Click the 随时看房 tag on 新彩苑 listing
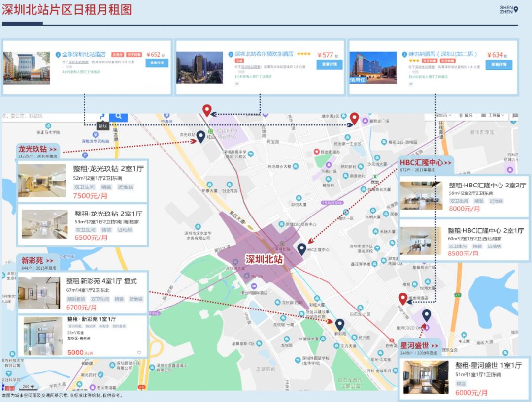532x402 pixels. (x=76, y=299)
